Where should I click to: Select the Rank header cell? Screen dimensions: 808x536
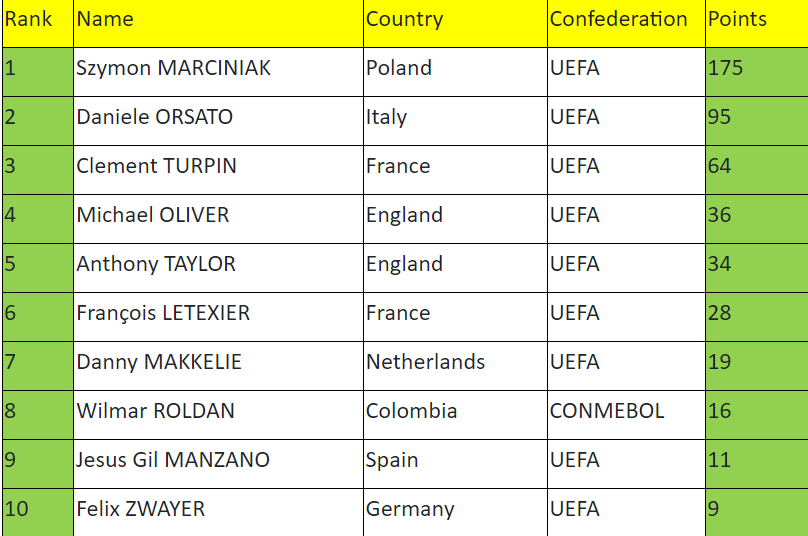(38, 23)
